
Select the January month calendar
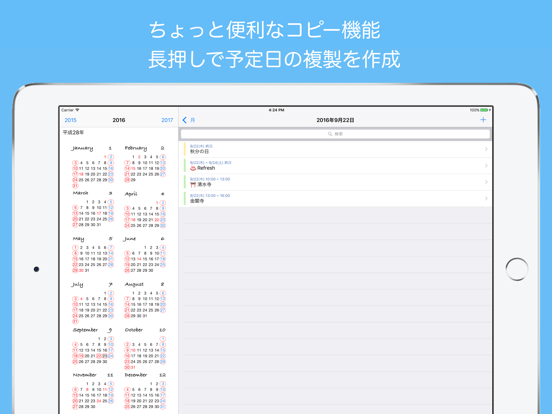point(93,167)
